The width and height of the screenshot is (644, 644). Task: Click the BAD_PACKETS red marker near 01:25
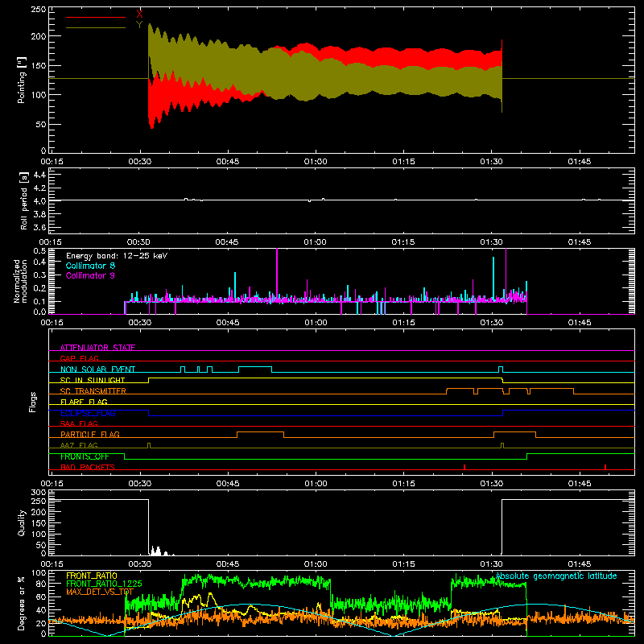click(464, 467)
